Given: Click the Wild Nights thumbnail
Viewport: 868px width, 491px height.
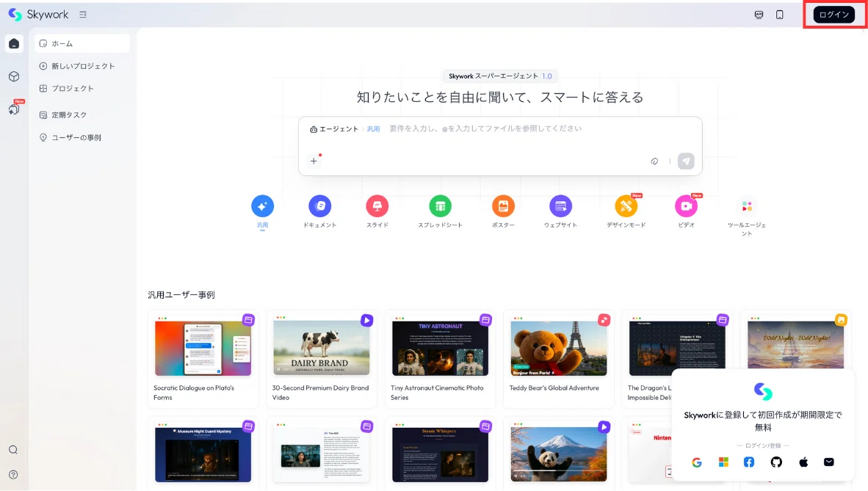Looking at the screenshot, I should 795,344.
